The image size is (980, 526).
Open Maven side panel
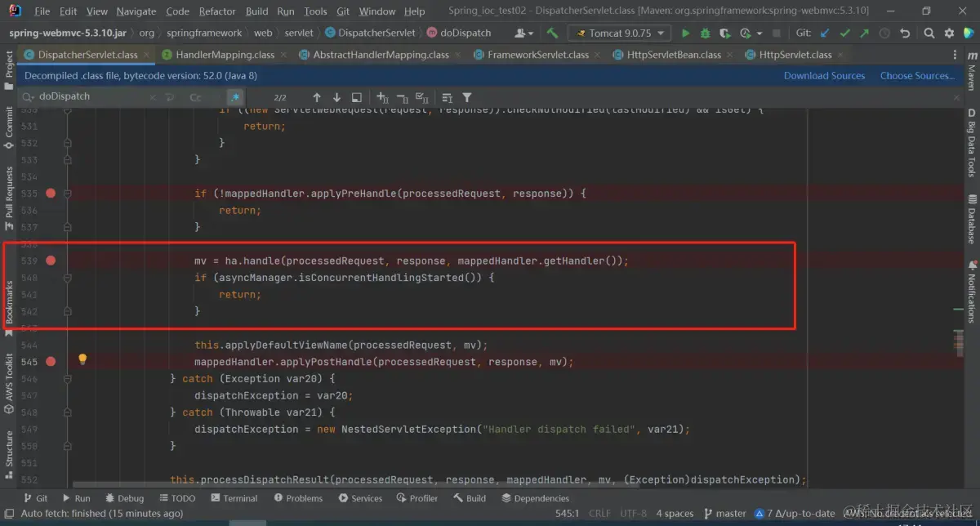pos(972,69)
